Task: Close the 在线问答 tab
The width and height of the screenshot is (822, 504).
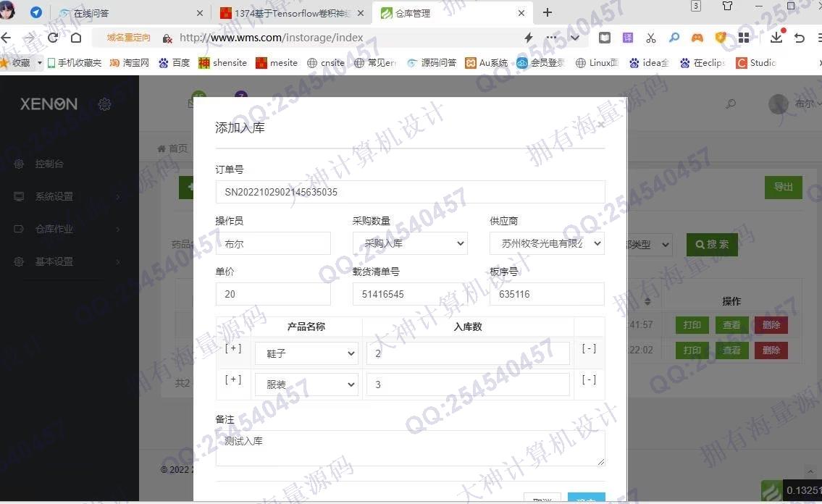Action: [x=200, y=13]
